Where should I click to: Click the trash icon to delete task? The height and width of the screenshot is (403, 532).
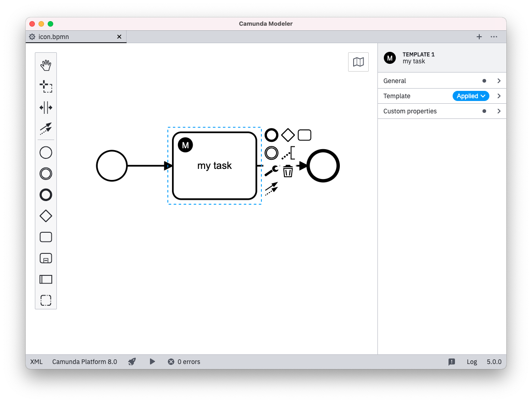coord(288,171)
